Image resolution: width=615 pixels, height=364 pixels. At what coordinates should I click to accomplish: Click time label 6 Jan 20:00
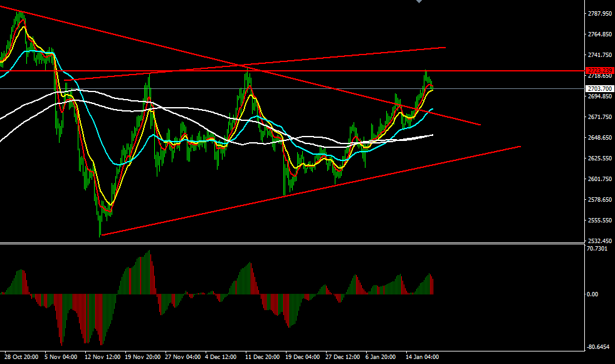coord(381,357)
